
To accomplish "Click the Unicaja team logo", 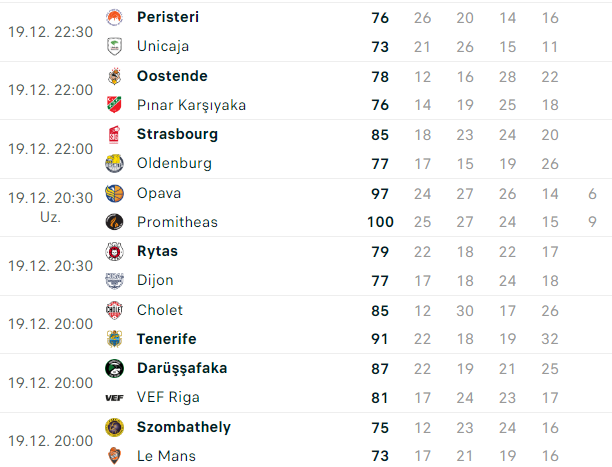I will tap(114, 46).
